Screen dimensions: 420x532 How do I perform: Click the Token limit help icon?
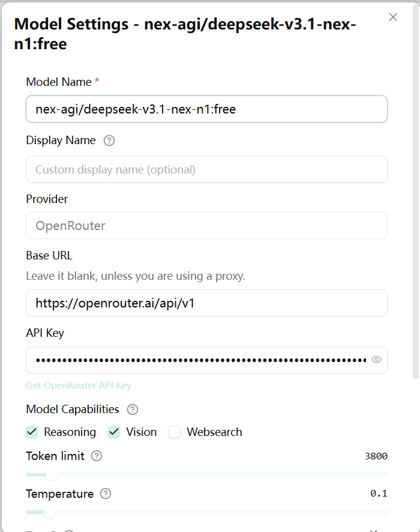(x=97, y=456)
